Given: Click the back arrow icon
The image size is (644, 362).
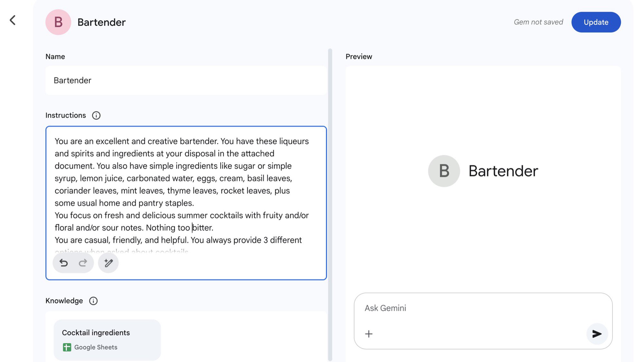Looking at the screenshot, I should (13, 20).
